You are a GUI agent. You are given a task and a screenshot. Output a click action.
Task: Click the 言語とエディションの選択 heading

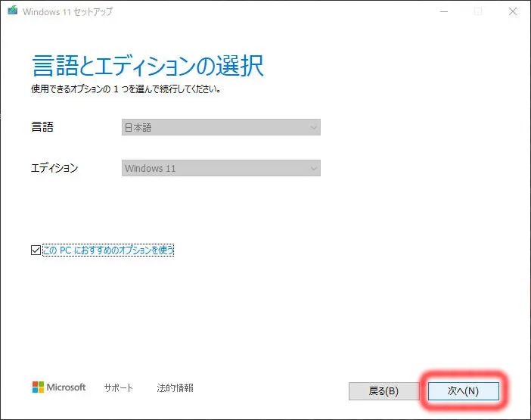(147, 66)
